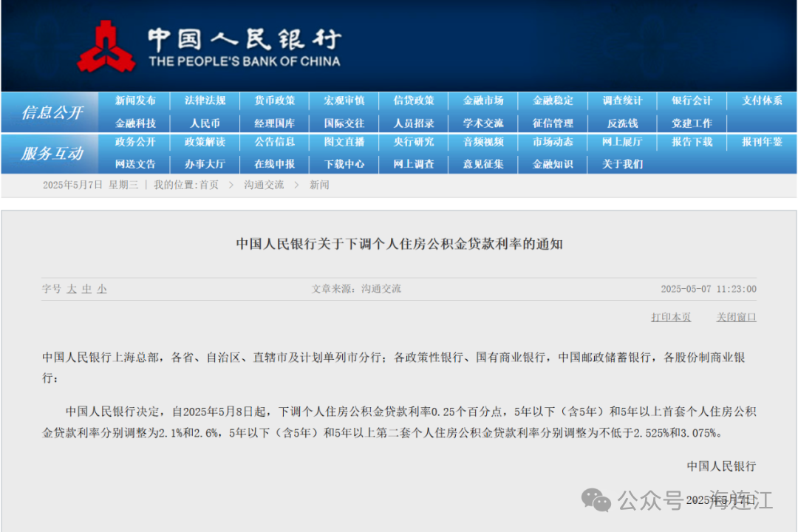Set font size to 小

pos(101,290)
